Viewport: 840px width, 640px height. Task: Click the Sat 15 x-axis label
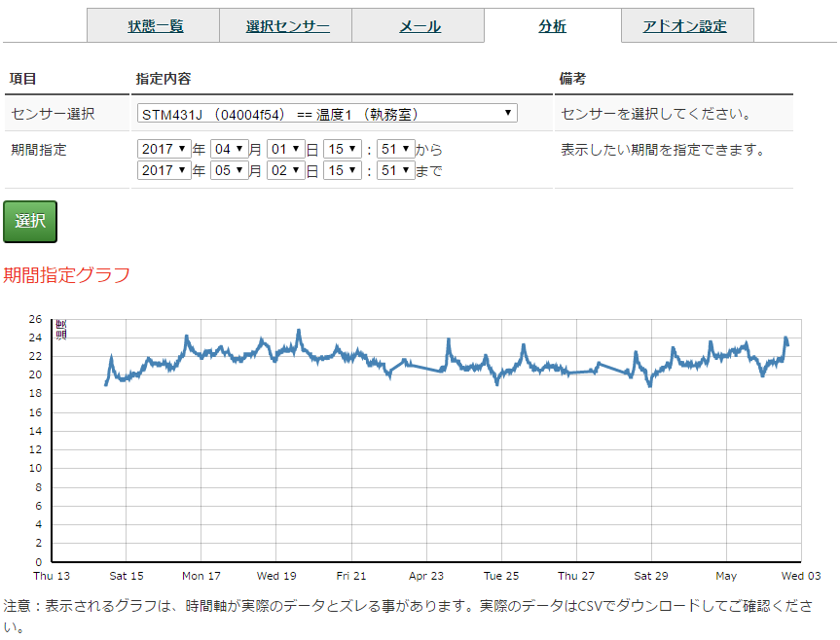point(127,576)
